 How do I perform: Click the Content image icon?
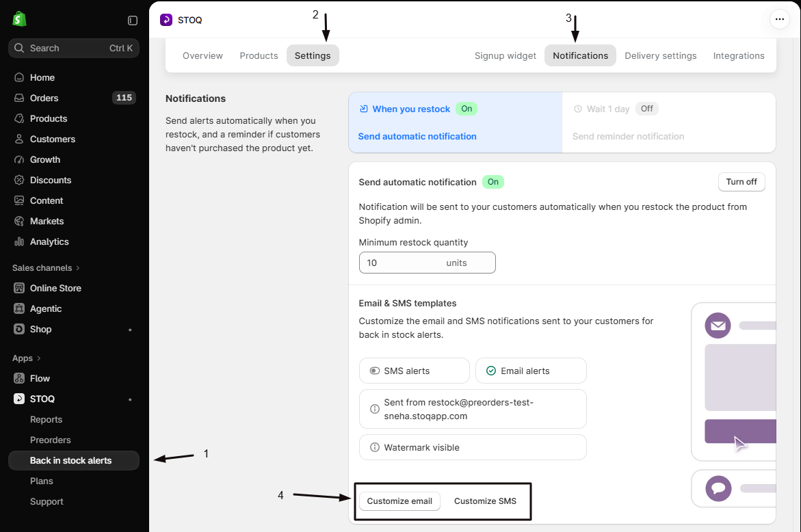19,200
